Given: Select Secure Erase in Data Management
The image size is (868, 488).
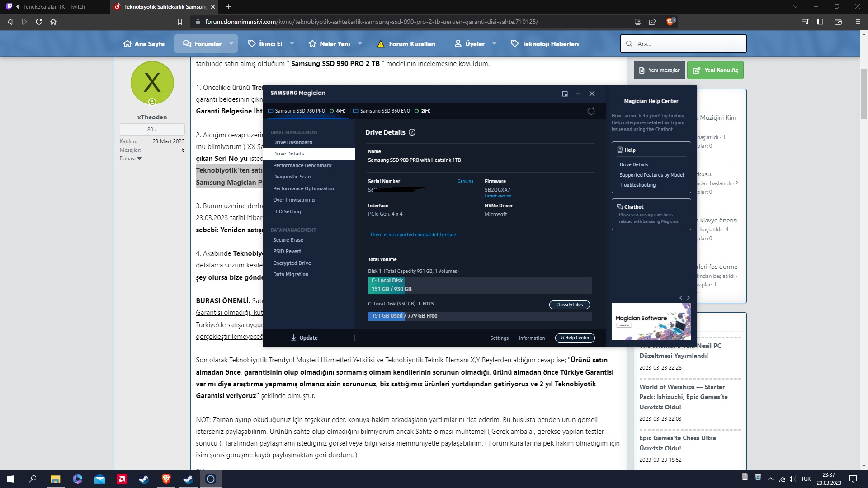Looking at the screenshot, I should [288, 240].
